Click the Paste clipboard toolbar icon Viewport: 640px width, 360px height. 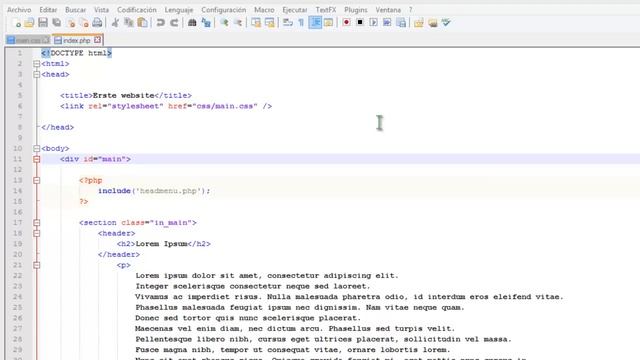point(142,23)
